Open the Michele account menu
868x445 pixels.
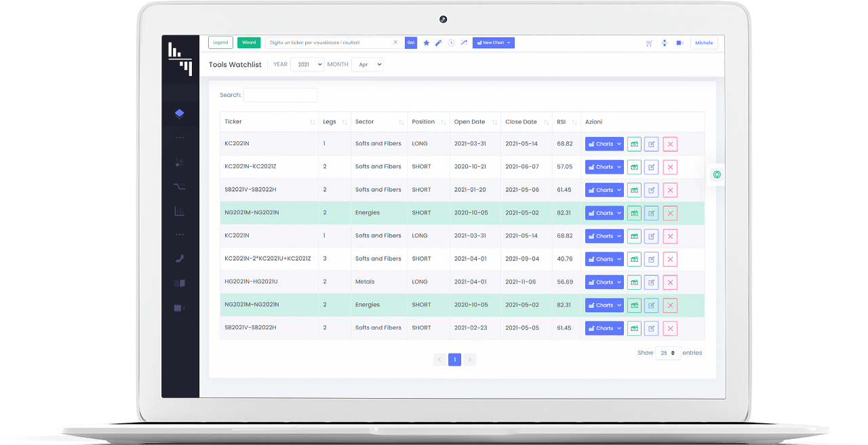pos(704,43)
